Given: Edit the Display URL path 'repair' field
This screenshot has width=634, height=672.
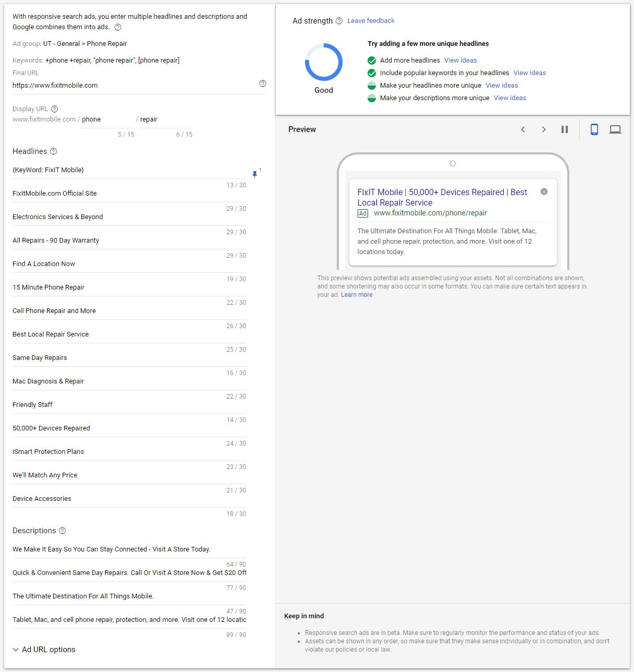Looking at the screenshot, I should pos(166,119).
